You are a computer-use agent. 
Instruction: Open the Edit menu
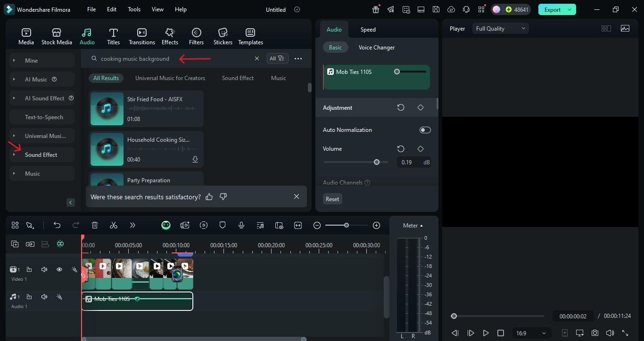[112, 9]
